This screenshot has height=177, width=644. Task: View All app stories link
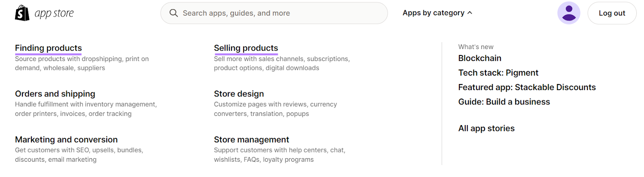486,128
